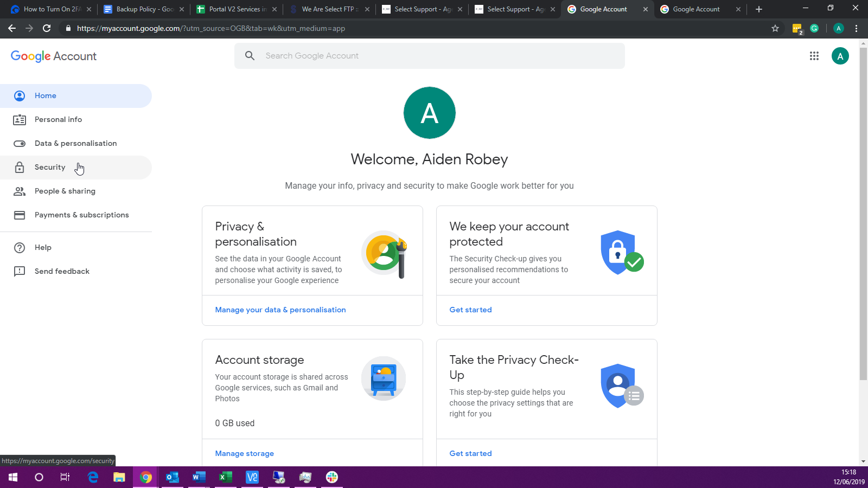868x488 pixels.
Task: Click the yellow extension icon with badge
Action: (797, 29)
